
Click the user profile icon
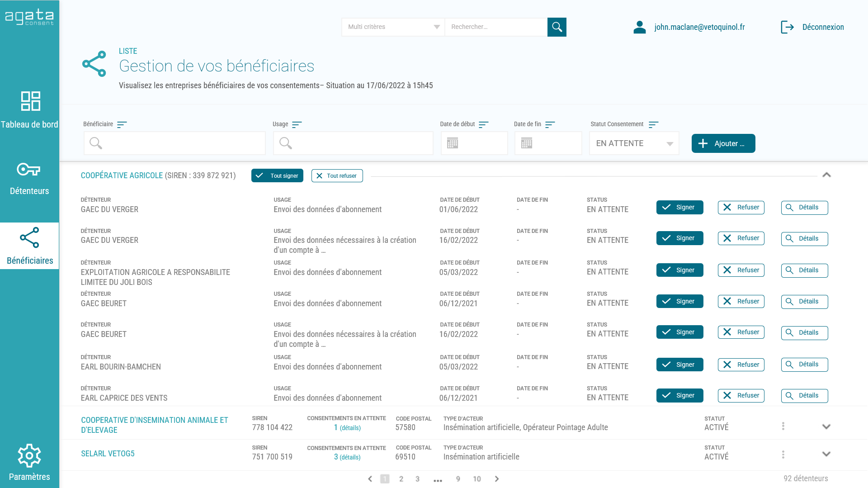click(639, 27)
